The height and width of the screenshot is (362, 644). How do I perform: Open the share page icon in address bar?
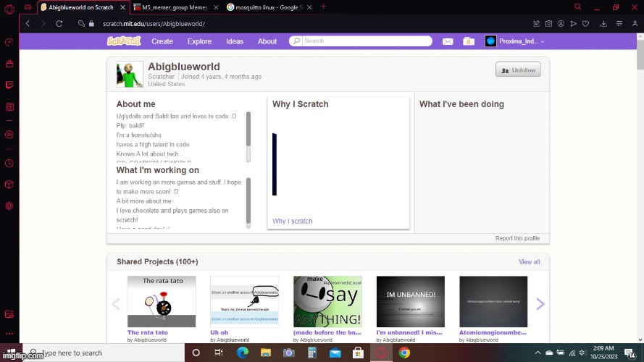pos(536,24)
